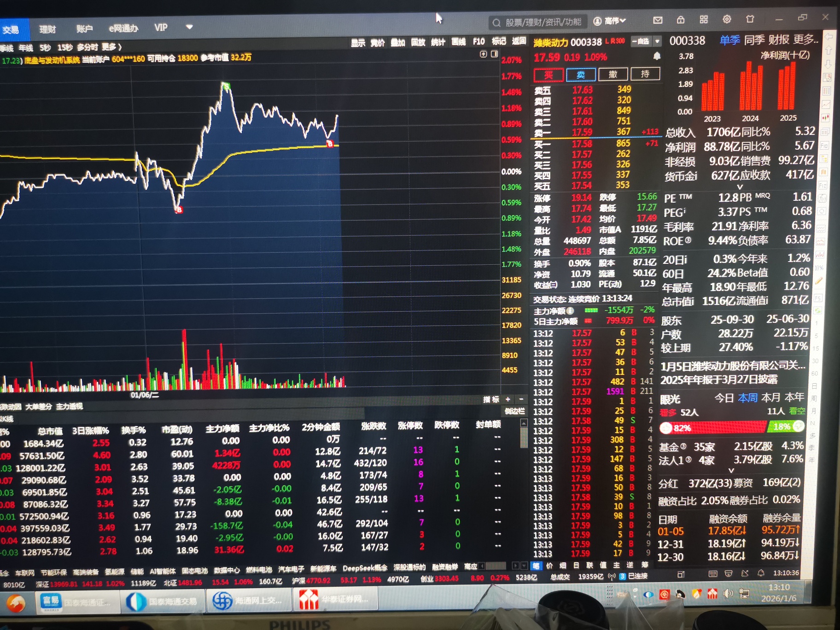Click the scroll-down arrow by tick tabs
The height and width of the screenshot is (630, 840).
click(524, 566)
